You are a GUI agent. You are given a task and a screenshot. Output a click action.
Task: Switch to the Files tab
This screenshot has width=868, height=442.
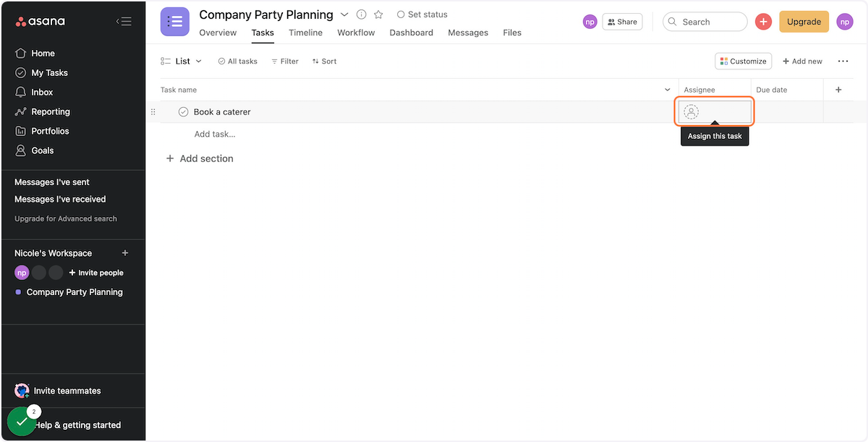click(512, 33)
